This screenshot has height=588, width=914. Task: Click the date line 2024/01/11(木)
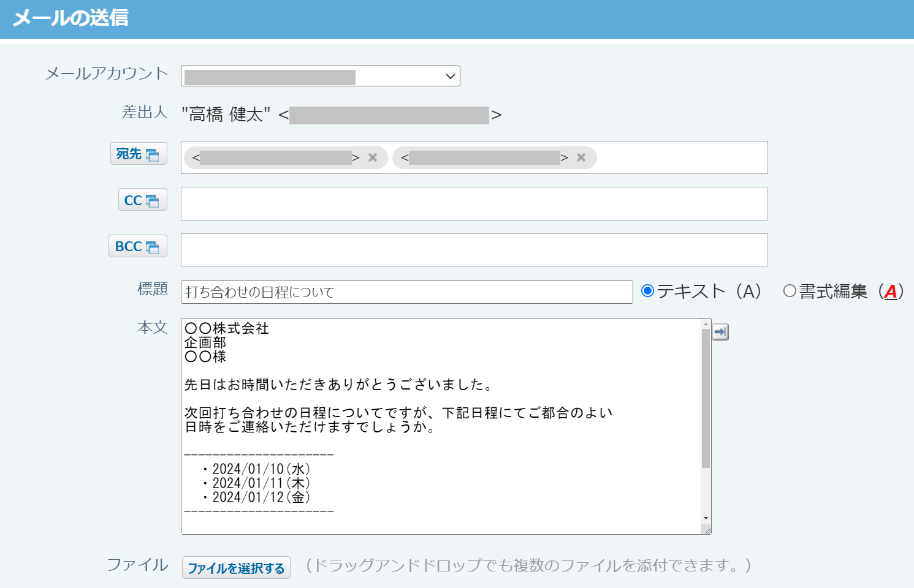257,483
